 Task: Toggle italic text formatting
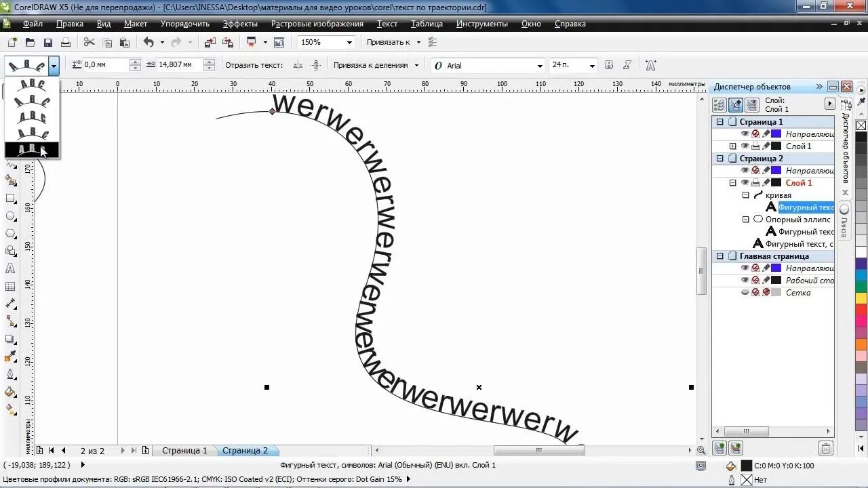[627, 65]
